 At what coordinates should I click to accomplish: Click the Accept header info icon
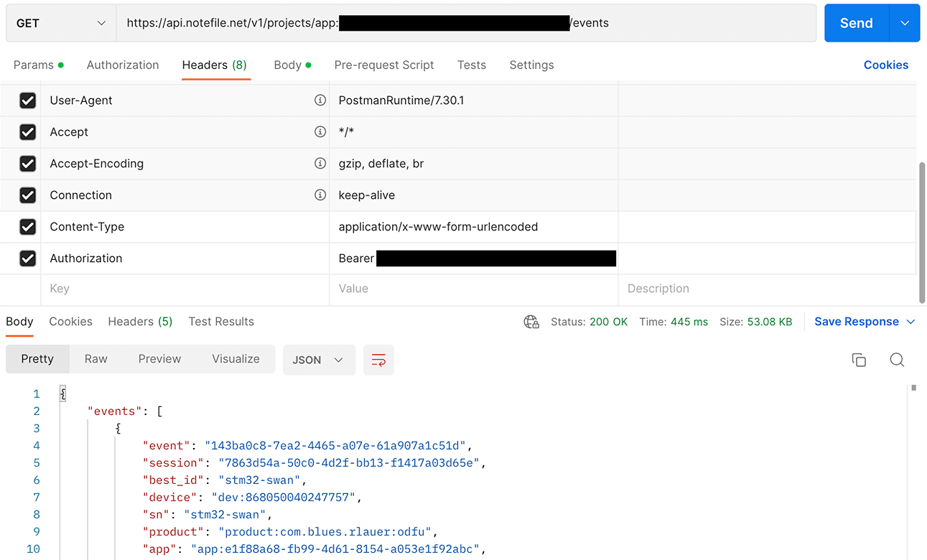[x=320, y=132]
